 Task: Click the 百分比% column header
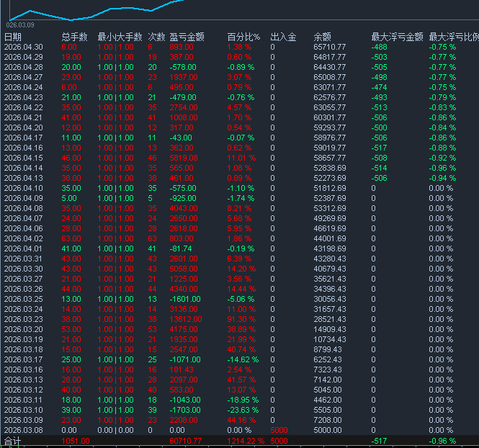click(x=243, y=37)
